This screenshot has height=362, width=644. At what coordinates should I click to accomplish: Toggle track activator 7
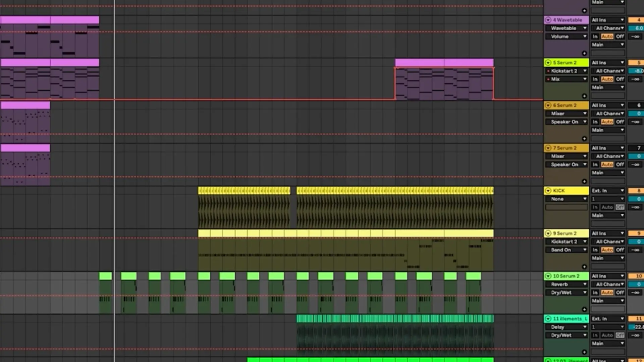636,148
